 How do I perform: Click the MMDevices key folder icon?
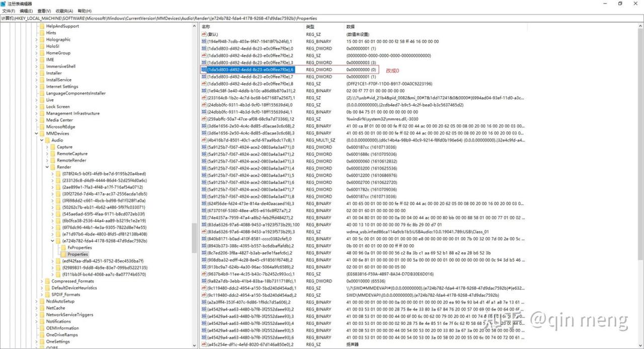tap(42, 133)
